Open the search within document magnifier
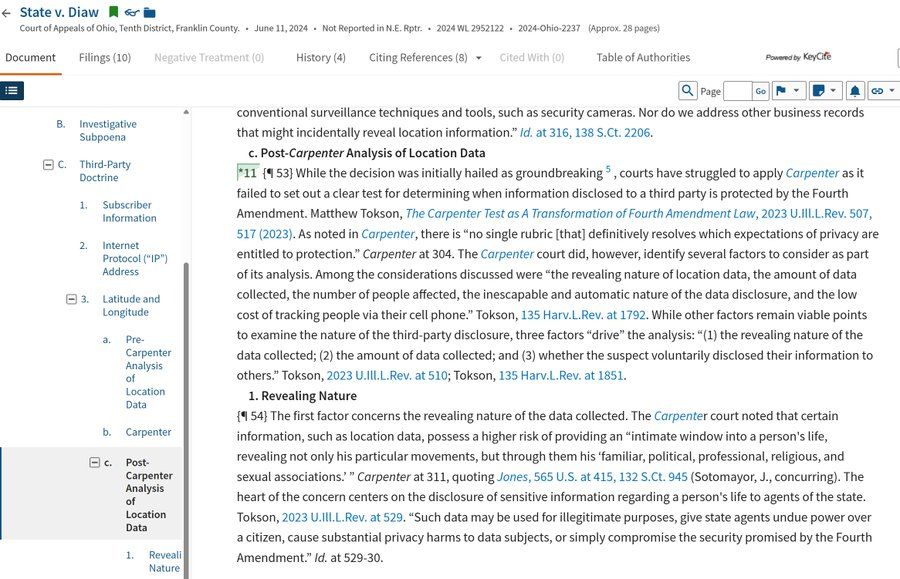 (x=687, y=91)
